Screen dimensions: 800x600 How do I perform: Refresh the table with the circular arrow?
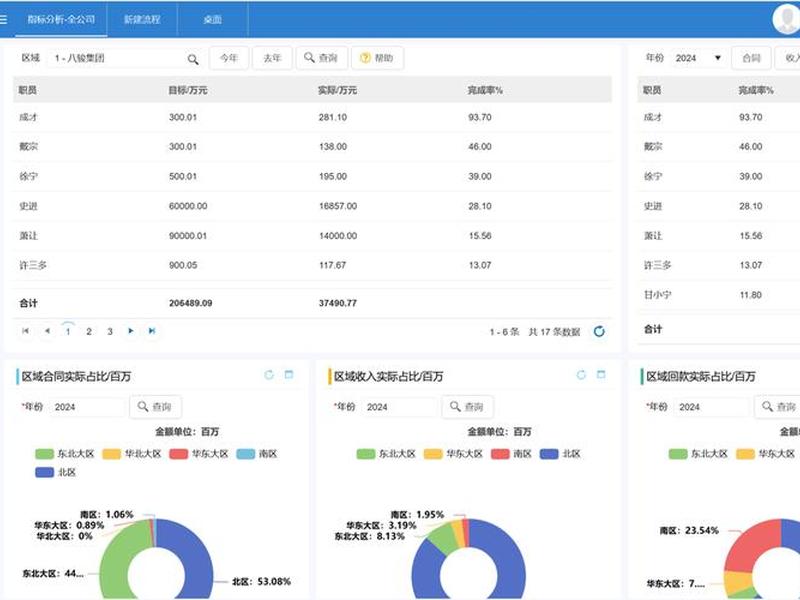click(x=599, y=332)
